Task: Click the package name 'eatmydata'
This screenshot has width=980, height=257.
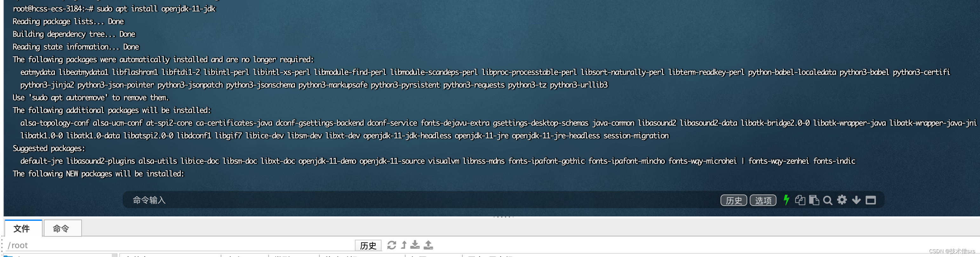Action: click(x=38, y=72)
